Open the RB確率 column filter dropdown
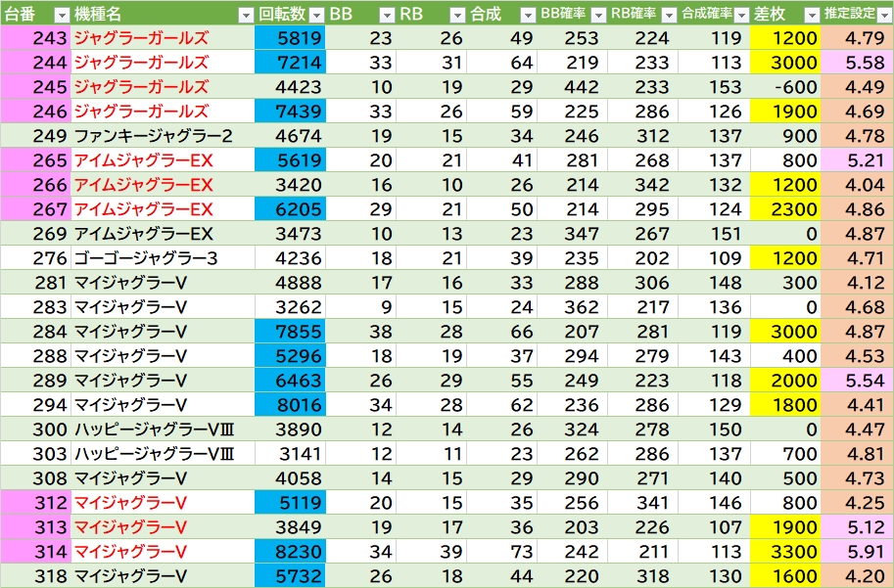This screenshot has height=588, width=894. (670, 15)
